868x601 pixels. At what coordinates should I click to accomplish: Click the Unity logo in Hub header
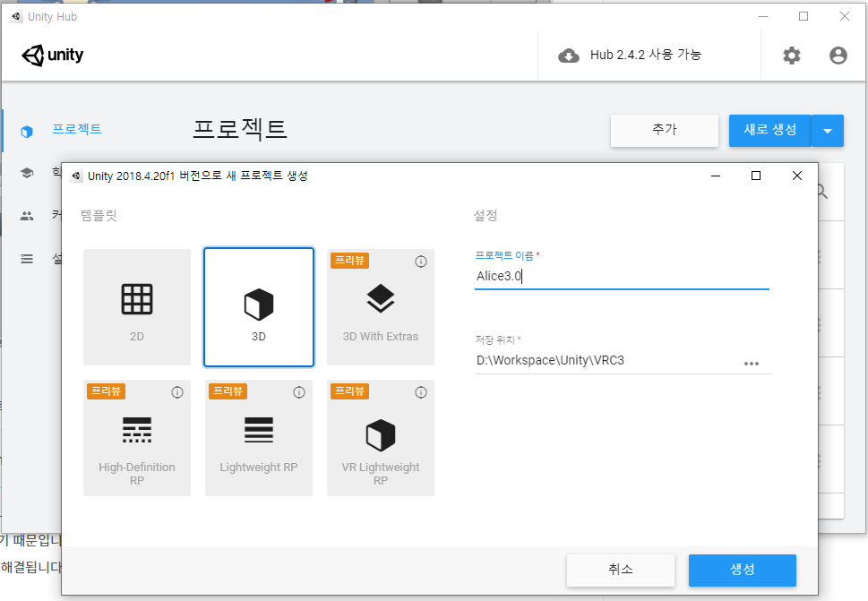(x=53, y=56)
